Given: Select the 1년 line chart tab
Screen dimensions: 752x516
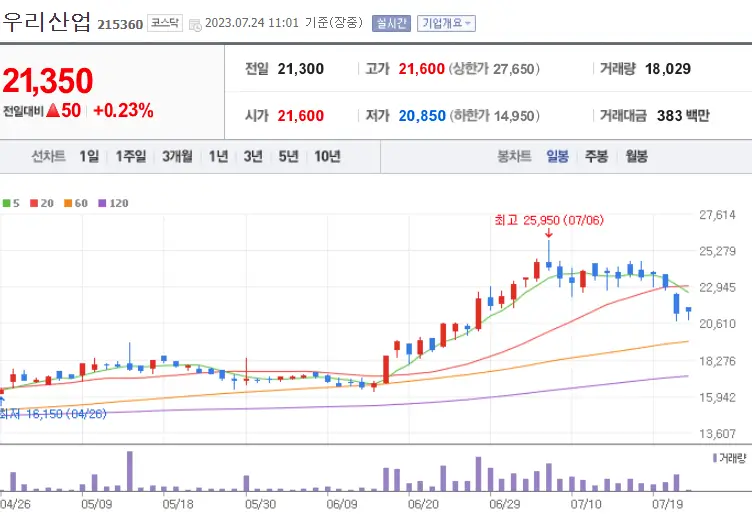Looking at the screenshot, I should [218, 156].
